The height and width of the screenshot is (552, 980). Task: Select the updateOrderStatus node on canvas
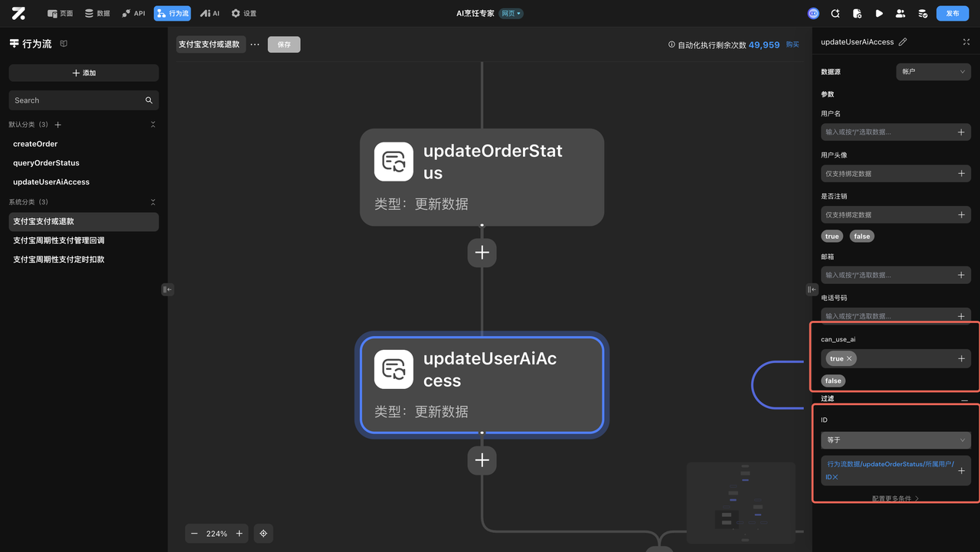(x=482, y=177)
